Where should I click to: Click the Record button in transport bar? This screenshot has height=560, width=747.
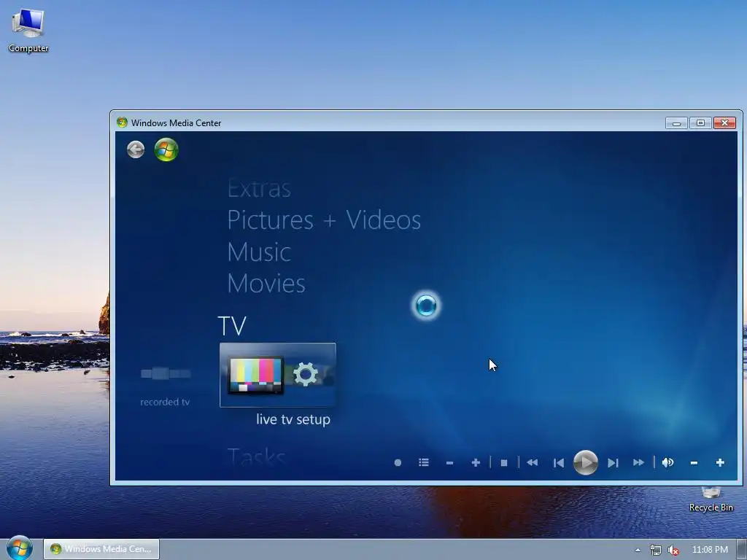pyautogui.click(x=398, y=462)
